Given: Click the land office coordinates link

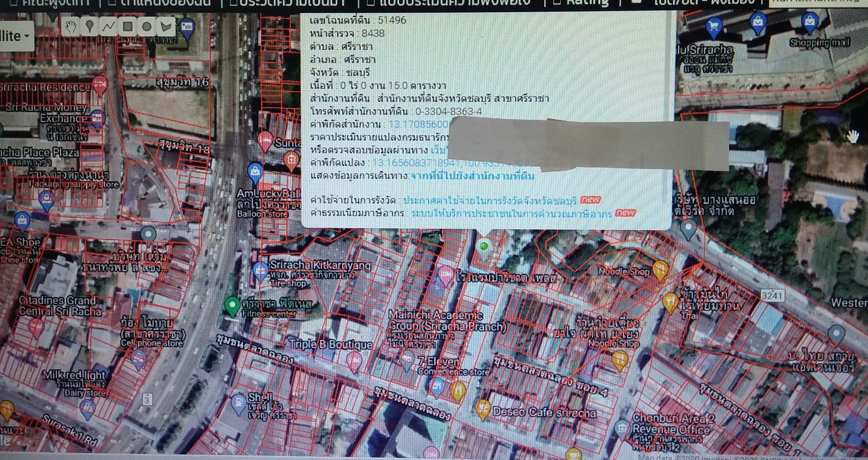Looking at the screenshot, I should click(418, 125).
